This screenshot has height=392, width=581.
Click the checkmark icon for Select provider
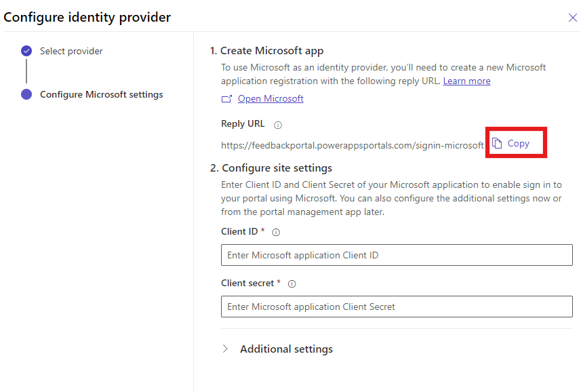click(26, 51)
